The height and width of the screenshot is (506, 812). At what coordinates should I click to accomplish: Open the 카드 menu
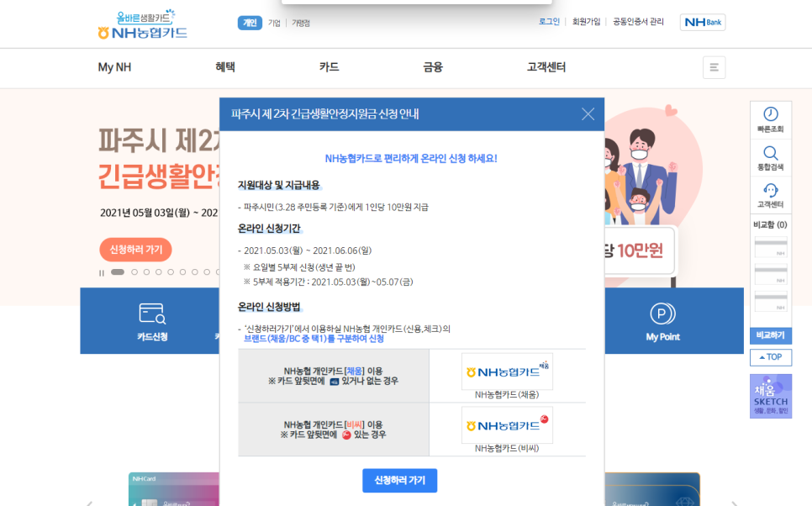[x=329, y=67]
